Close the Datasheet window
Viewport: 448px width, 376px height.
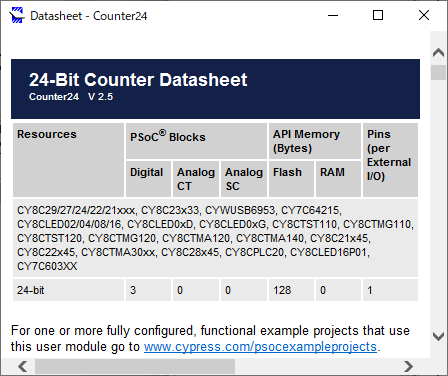point(424,15)
